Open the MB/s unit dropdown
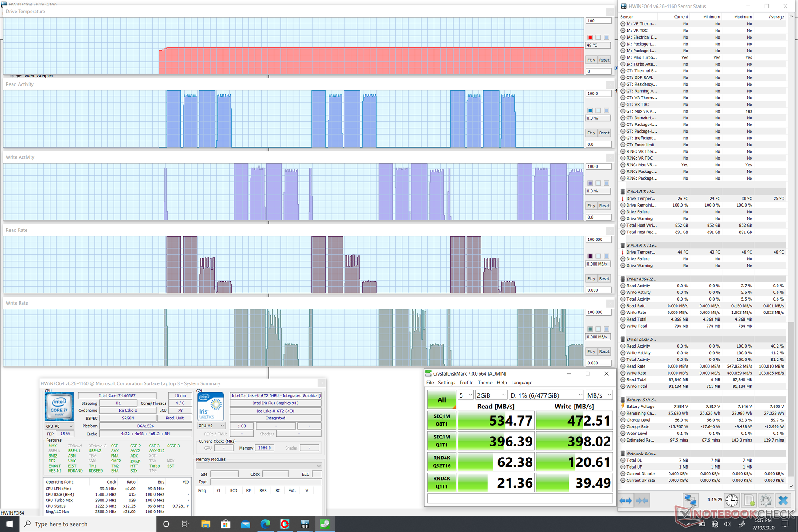The image size is (798, 532). [599, 395]
